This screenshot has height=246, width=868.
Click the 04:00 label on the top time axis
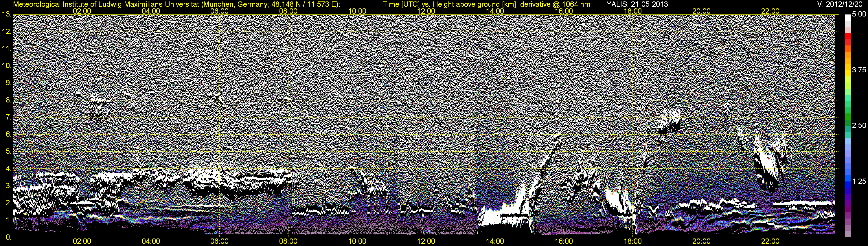tap(151, 11)
